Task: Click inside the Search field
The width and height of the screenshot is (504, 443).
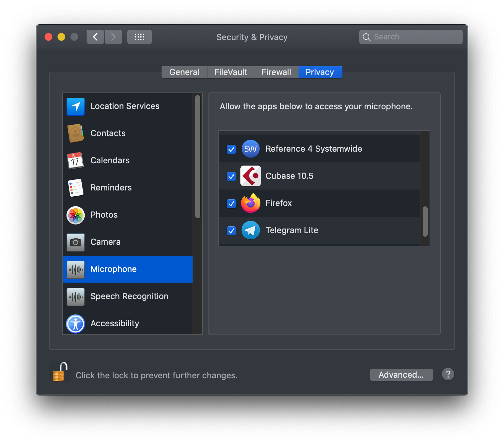Action: click(x=410, y=37)
